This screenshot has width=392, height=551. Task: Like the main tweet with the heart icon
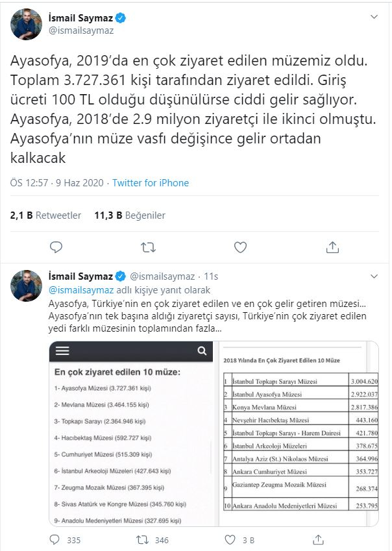240,248
